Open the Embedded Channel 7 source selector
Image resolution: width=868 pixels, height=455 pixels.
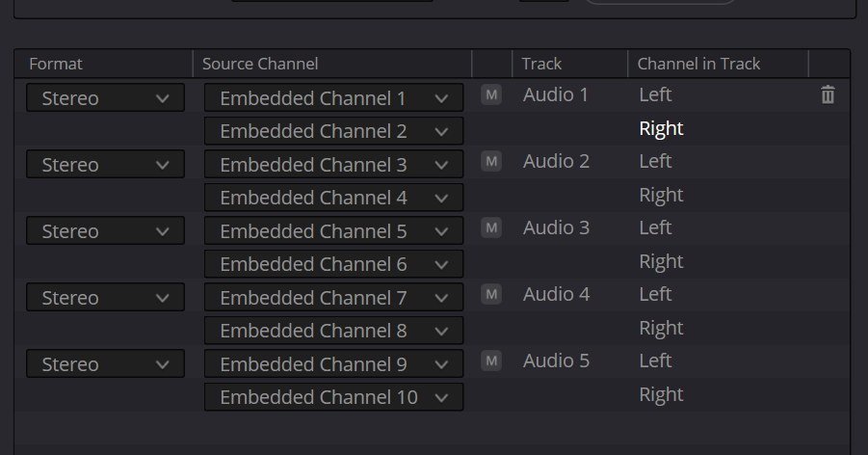pyautogui.click(x=333, y=298)
